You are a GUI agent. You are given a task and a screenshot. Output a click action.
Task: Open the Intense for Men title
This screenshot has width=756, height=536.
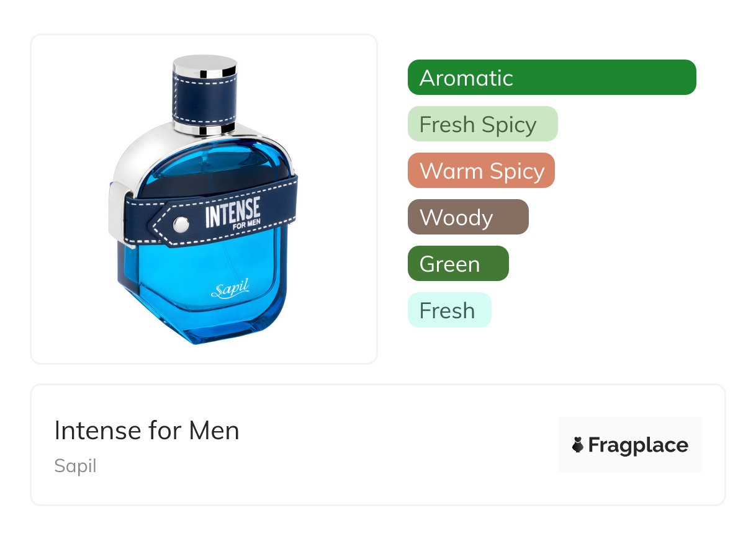(146, 431)
